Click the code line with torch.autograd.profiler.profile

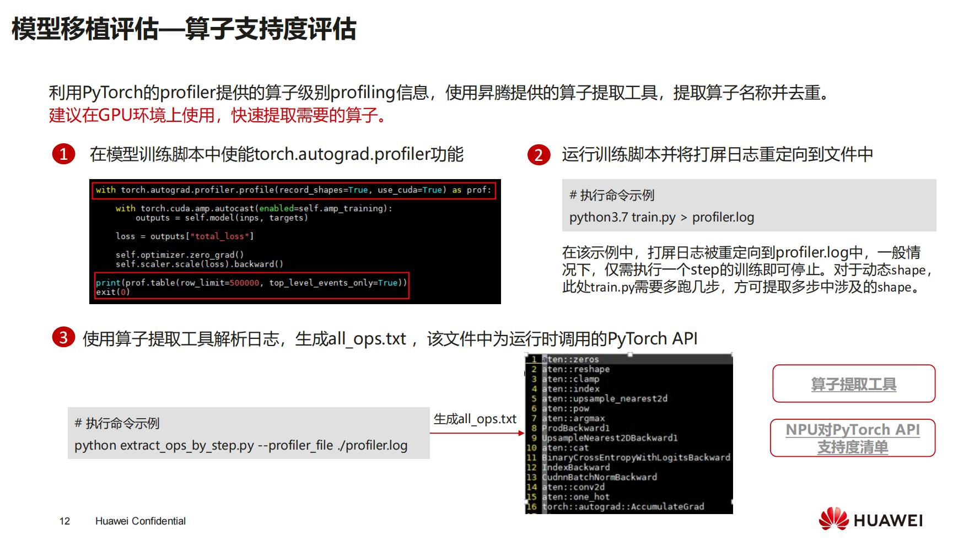(293, 190)
